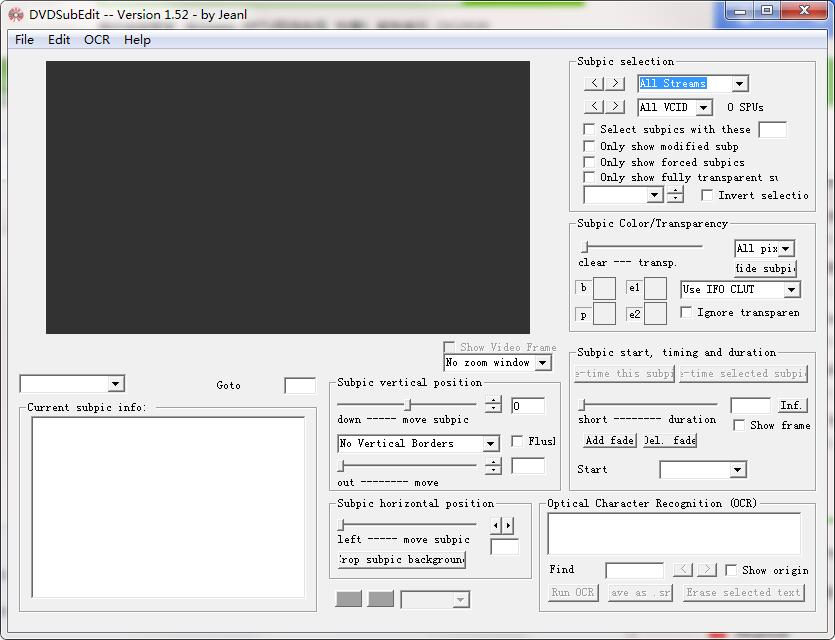835x640 pixels.
Task: Click the previous stream arrow beside All Streams
Action: [594, 83]
